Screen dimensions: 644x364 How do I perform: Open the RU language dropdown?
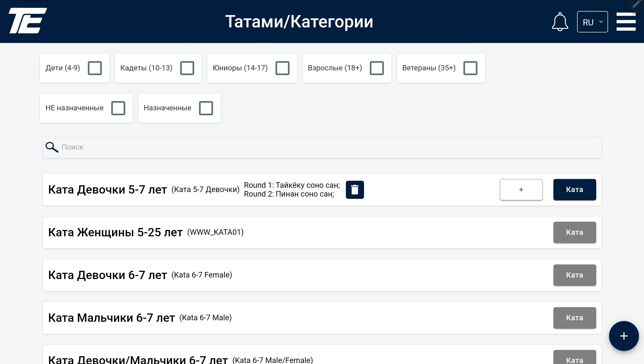point(592,22)
